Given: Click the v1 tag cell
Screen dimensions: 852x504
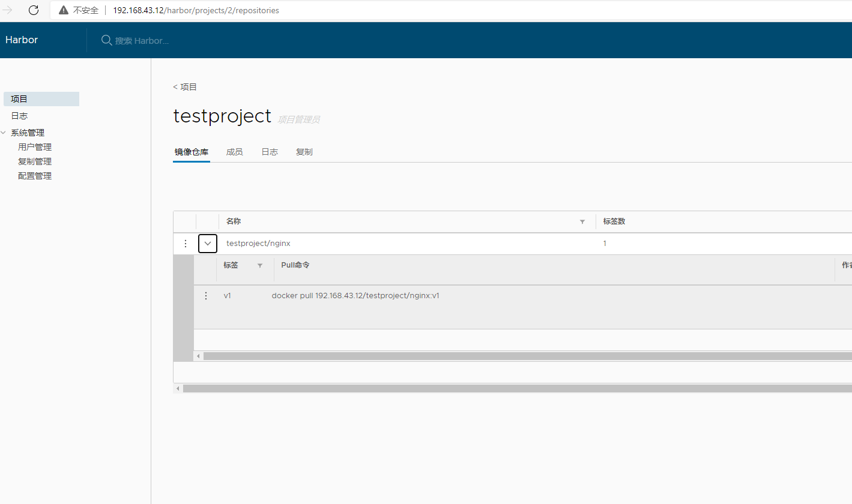Looking at the screenshot, I should (228, 296).
